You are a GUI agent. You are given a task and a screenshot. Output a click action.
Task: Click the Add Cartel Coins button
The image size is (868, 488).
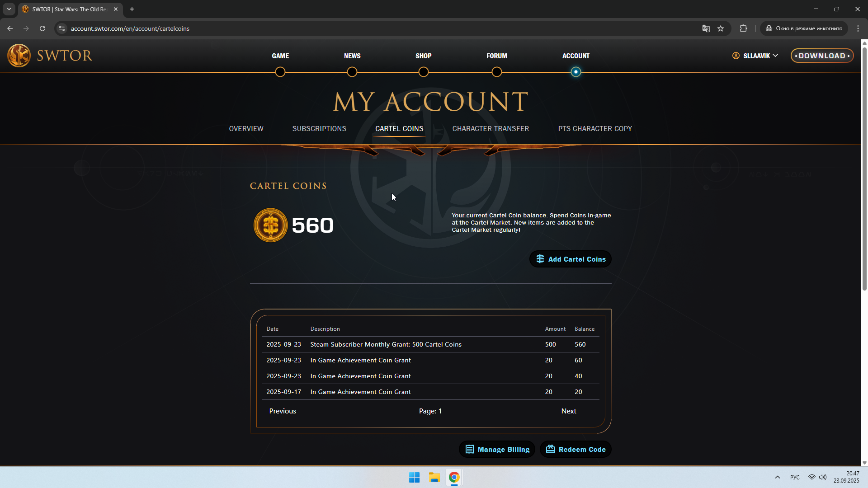(571, 259)
